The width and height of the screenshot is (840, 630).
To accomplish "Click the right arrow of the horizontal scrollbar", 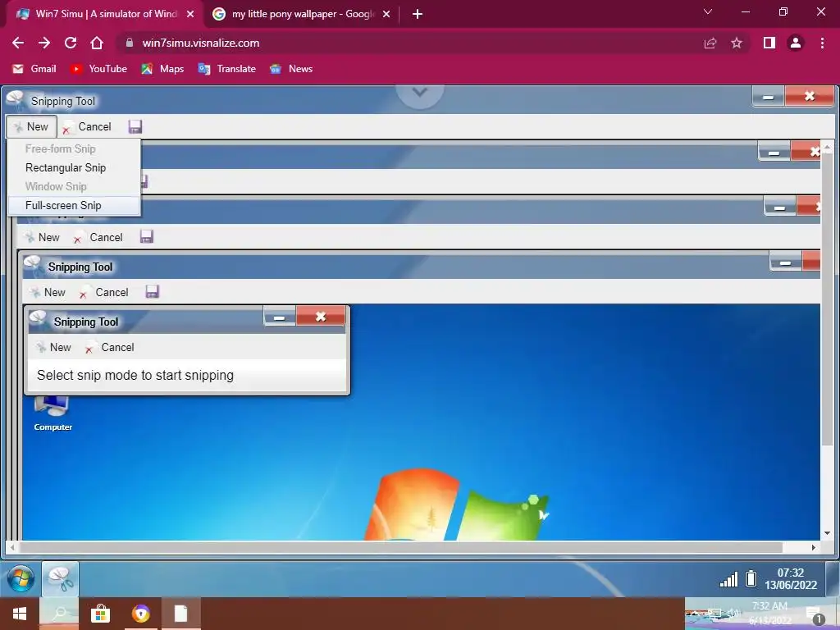I will pyautogui.click(x=813, y=547).
